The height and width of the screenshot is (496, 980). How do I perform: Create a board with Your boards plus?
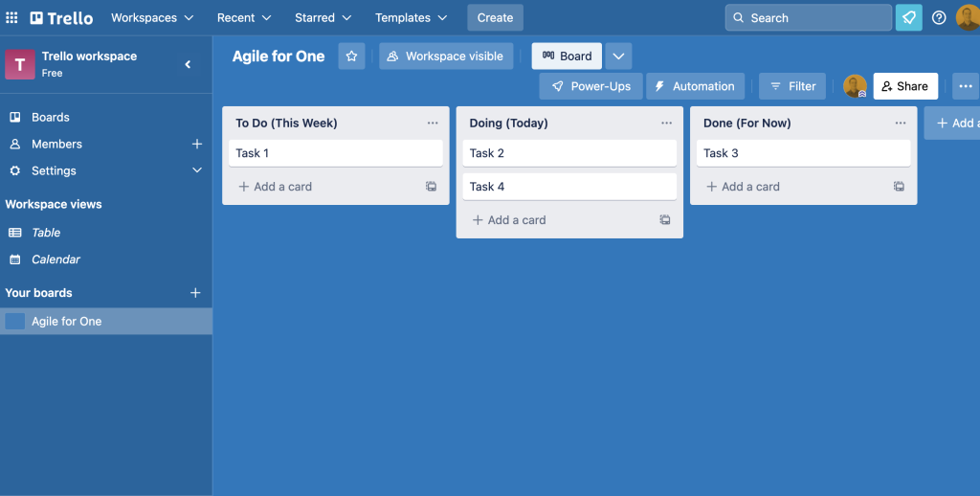195,293
